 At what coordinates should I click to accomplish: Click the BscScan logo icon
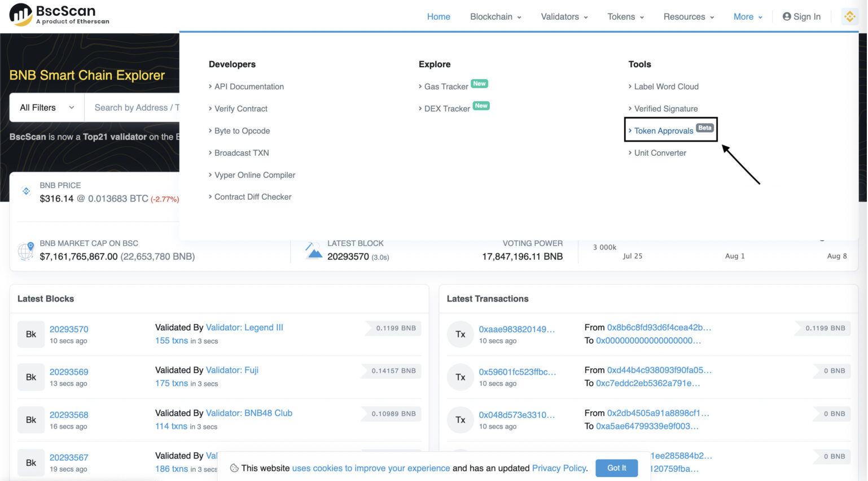(21, 15)
